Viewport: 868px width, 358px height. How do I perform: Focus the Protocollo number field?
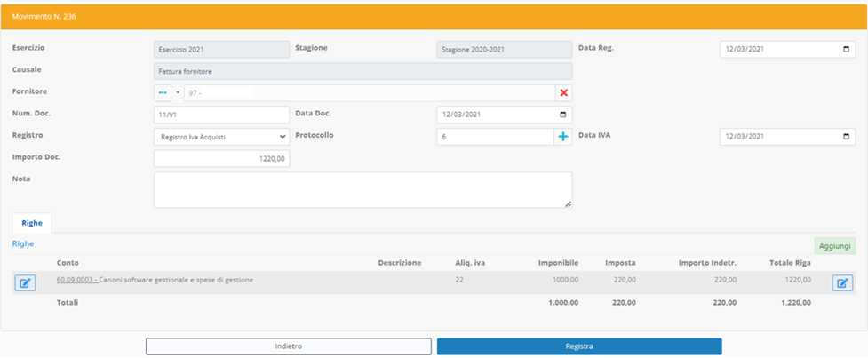point(494,137)
